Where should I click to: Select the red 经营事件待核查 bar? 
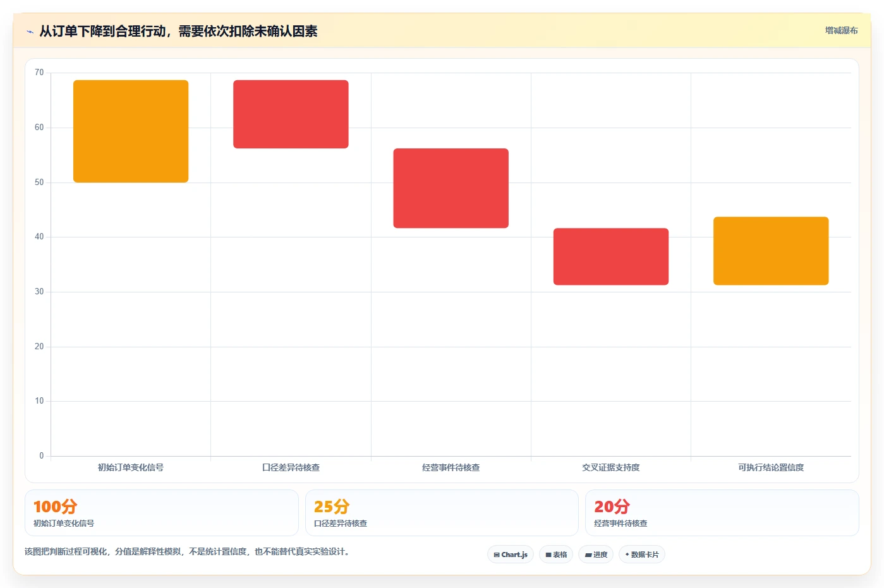tap(451, 188)
